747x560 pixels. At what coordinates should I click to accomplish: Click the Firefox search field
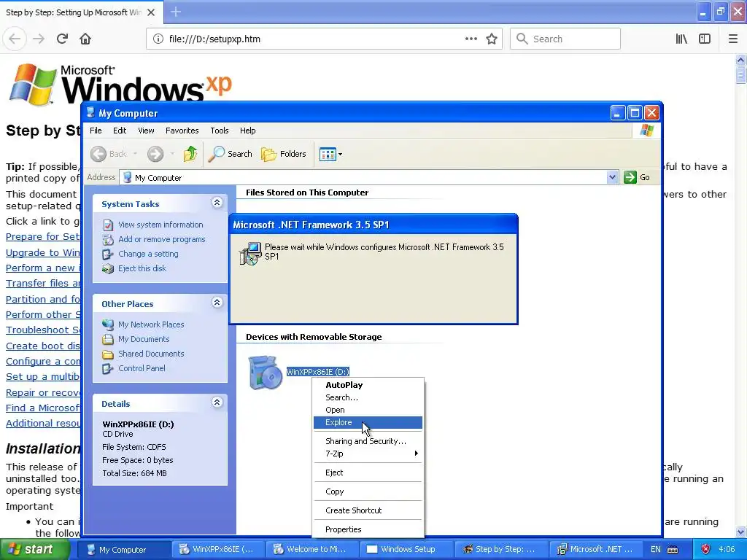565,39
